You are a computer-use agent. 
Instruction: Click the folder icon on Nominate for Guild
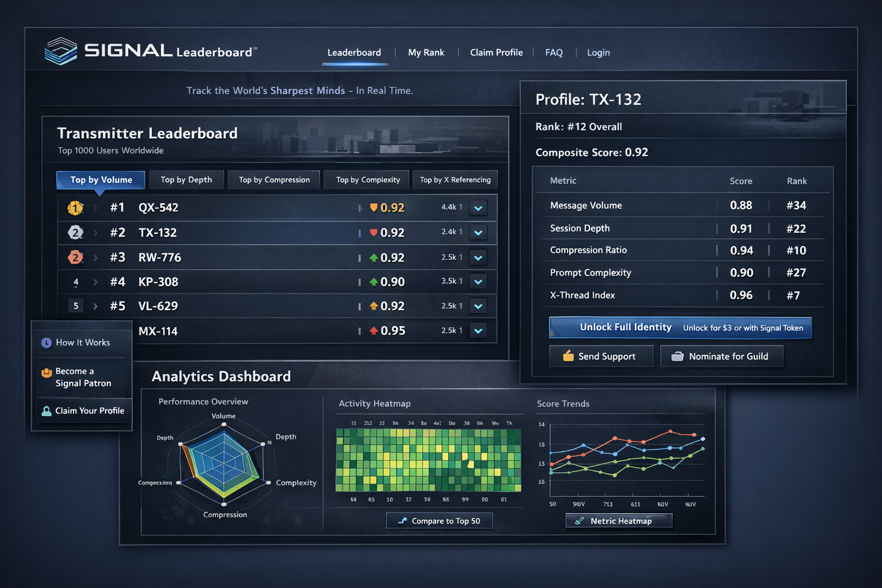click(x=676, y=356)
